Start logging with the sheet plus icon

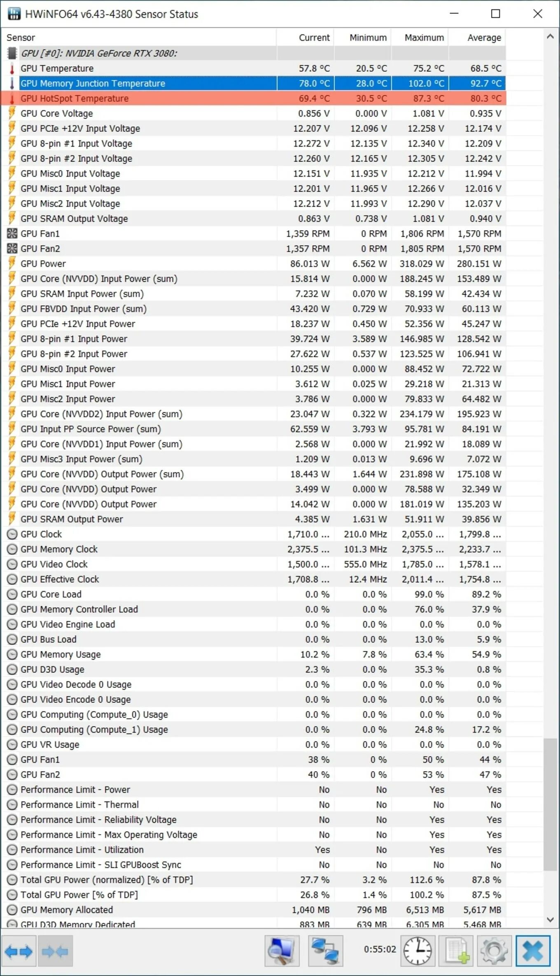(456, 951)
